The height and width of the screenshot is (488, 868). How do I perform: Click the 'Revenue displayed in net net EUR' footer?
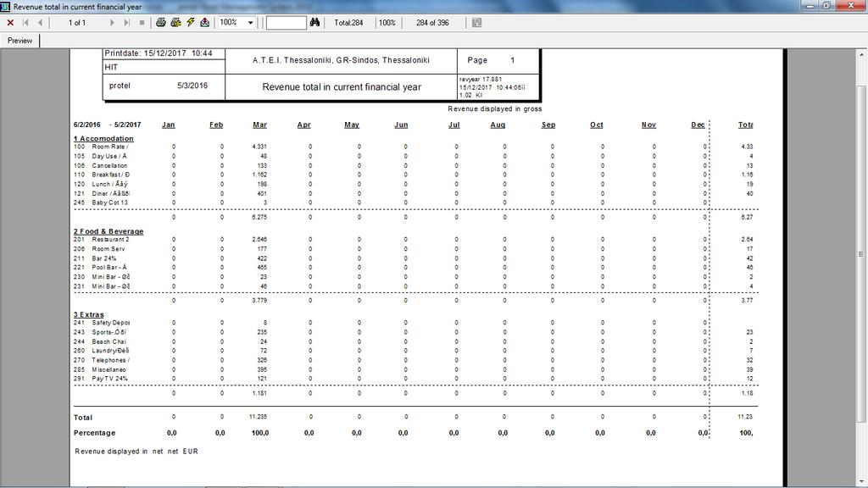pyautogui.click(x=136, y=452)
